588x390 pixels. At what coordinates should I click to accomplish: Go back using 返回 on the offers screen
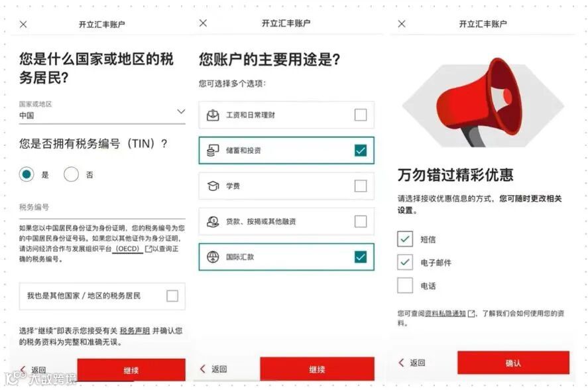(x=412, y=363)
